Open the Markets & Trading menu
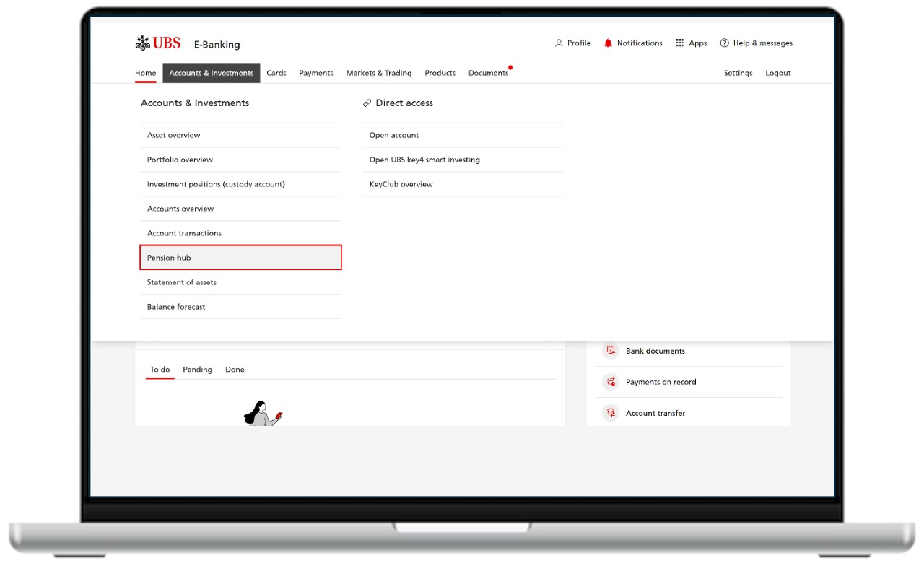924x566 pixels. [x=378, y=73]
